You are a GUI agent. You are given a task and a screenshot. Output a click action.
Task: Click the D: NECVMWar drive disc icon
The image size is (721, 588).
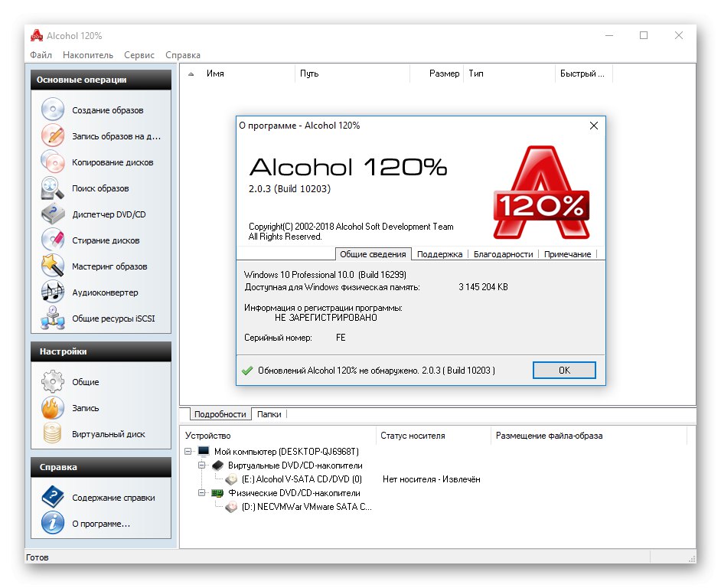pyautogui.click(x=231, y=507)
